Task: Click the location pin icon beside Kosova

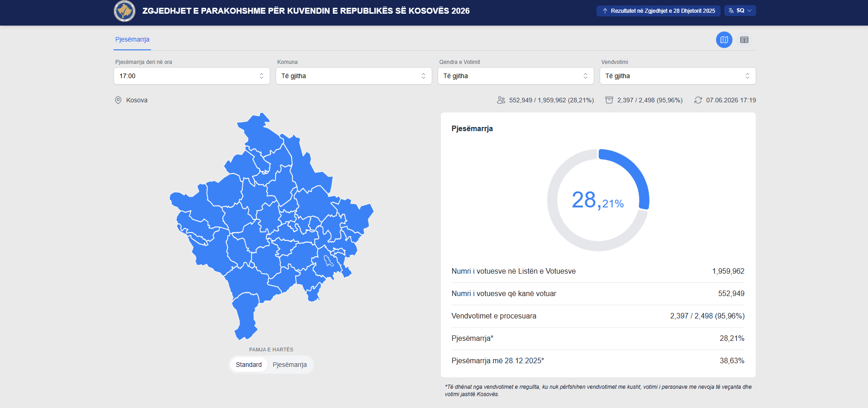Action: pos(118,100)
